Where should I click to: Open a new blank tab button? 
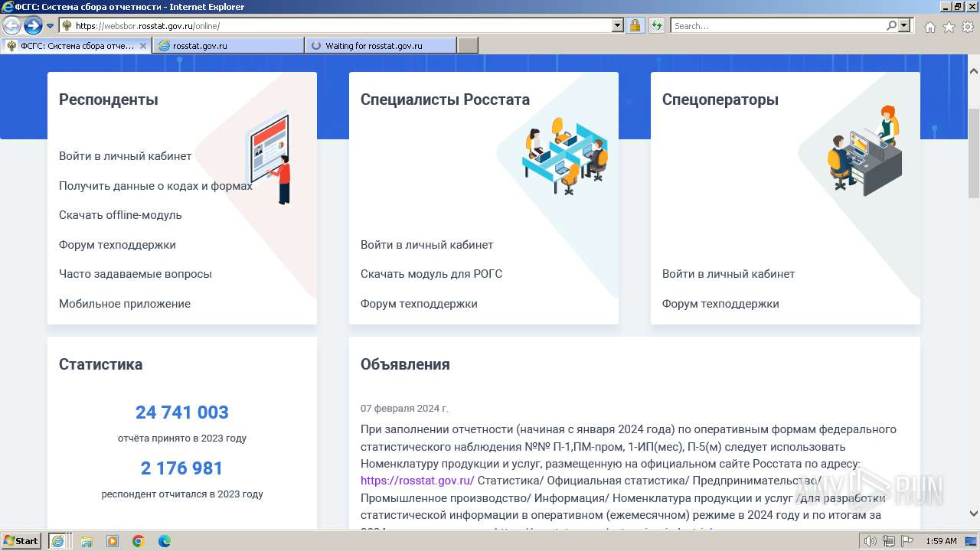[468, 46]
